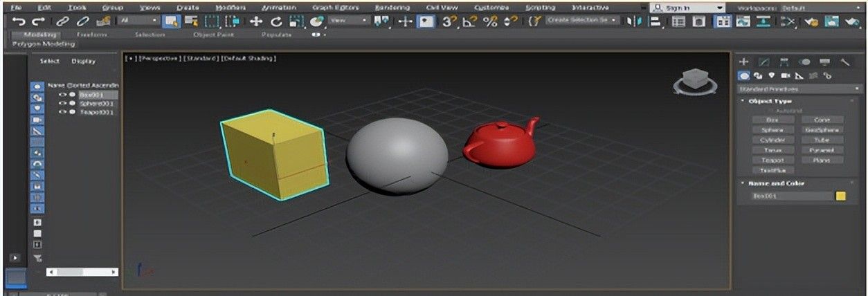Open the Create Selection Set dropdown

tap(584, 21)
